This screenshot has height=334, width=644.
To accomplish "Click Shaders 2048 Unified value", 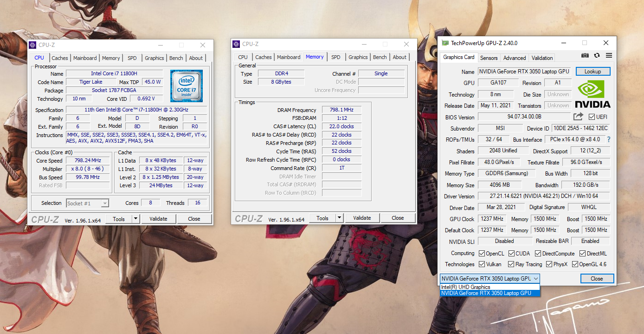I will [x=503, y=151].
